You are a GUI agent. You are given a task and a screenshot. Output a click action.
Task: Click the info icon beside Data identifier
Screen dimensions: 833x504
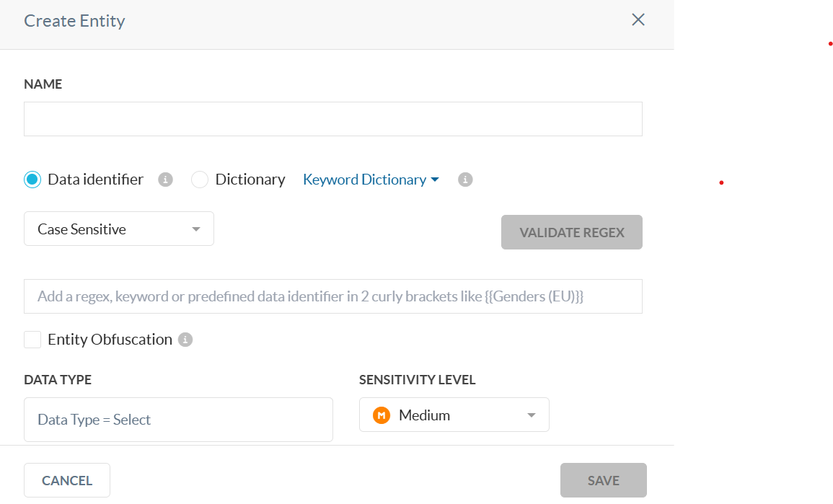coord(165,180)
